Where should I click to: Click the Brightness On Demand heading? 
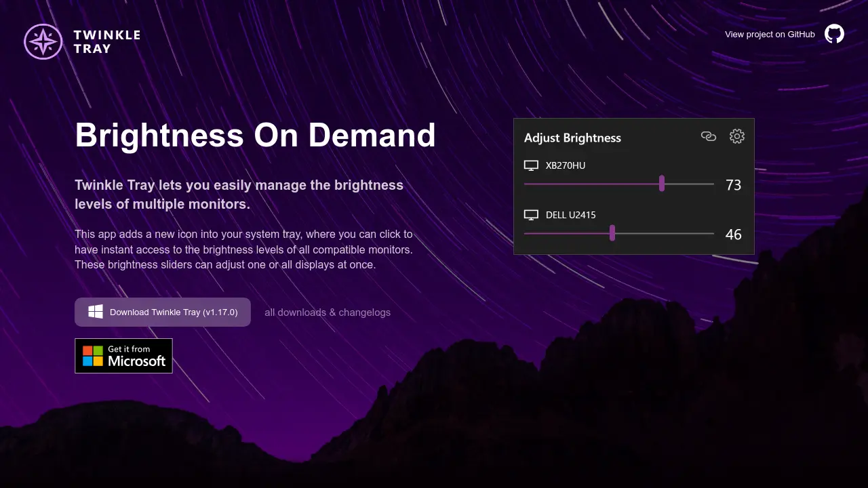click(x=255, y=135)
